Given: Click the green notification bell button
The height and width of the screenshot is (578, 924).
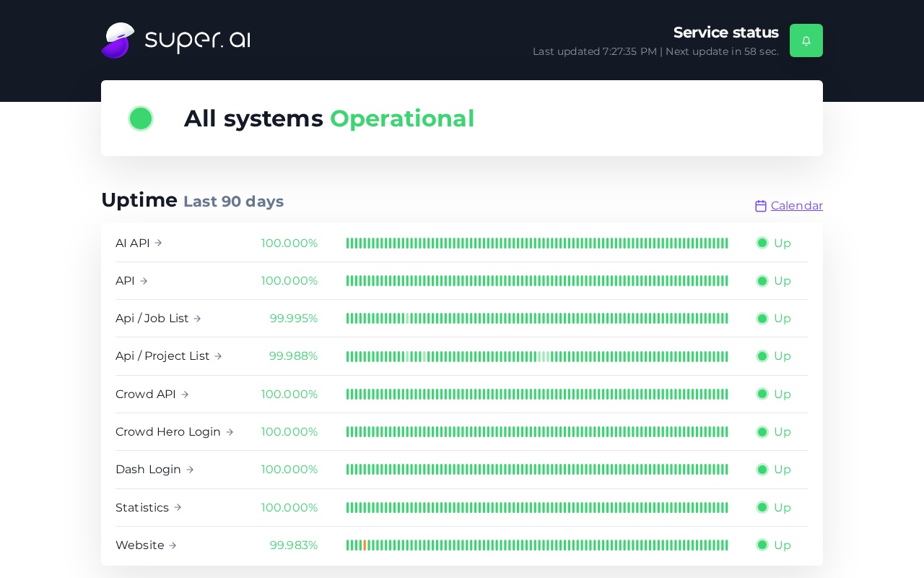Looking at the screenshot, I should (806, 40).
